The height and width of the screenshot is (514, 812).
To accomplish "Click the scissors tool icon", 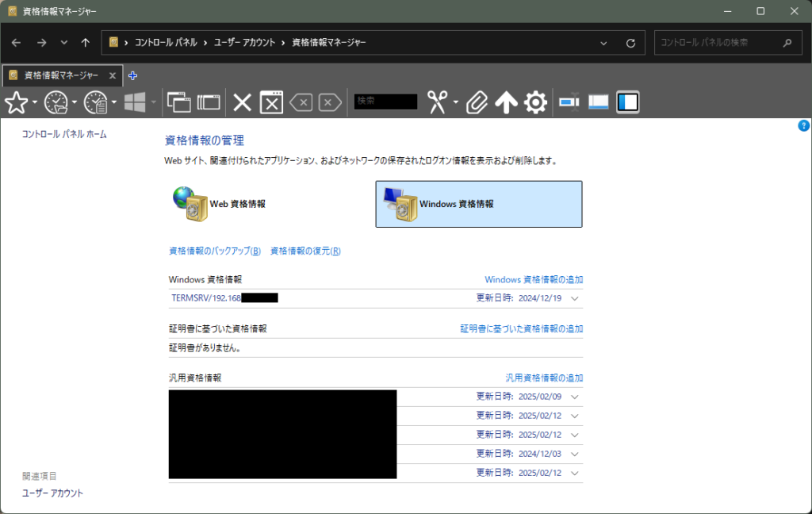I will click(x=437, y=102).
